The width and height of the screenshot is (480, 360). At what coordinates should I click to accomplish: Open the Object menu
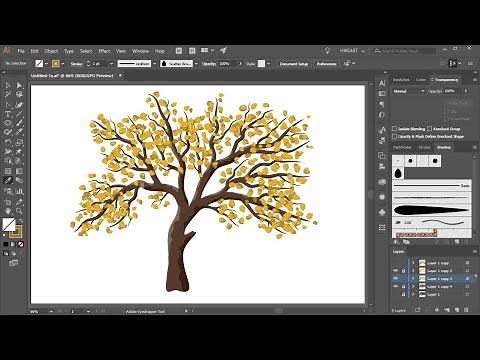coord(51,51)
